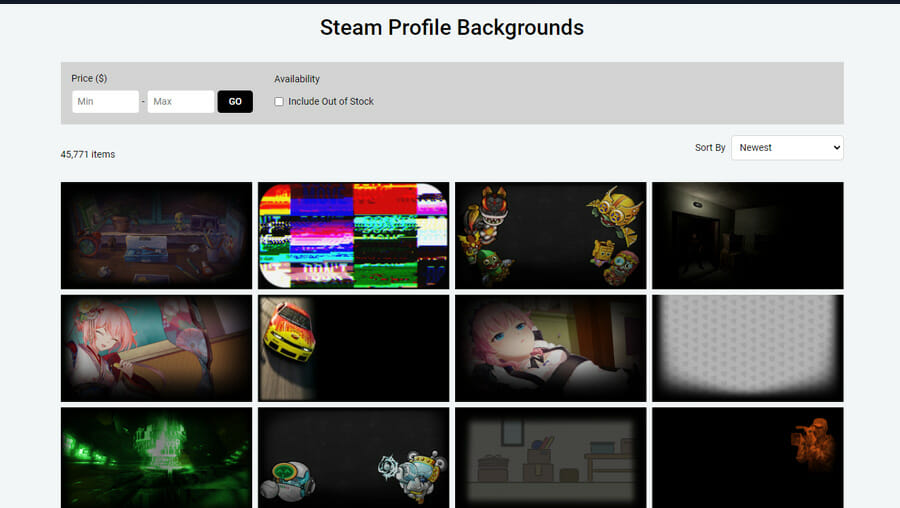Image resolution: width=900 pixels, height=508 pixels.
Task: Open the Sort By Newest dropdown
Action: pos(788,148)
